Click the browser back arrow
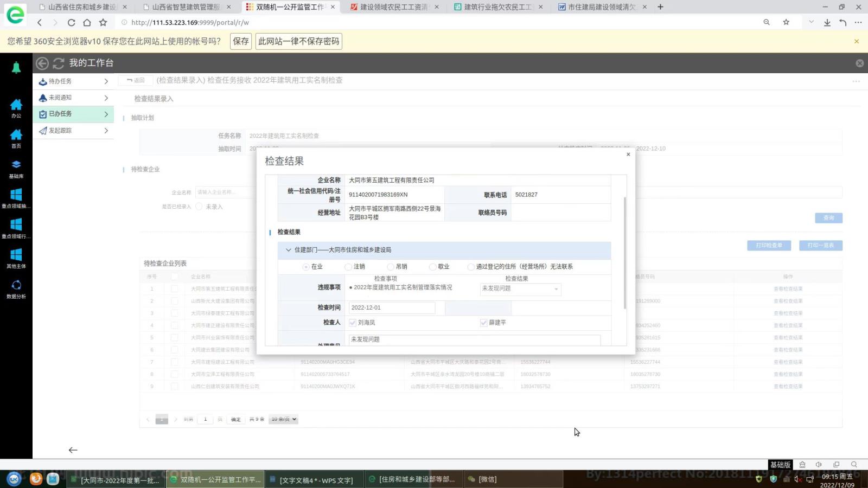Image resolution: width=868 pixels, height=488 pixels. tap(40, 23)
